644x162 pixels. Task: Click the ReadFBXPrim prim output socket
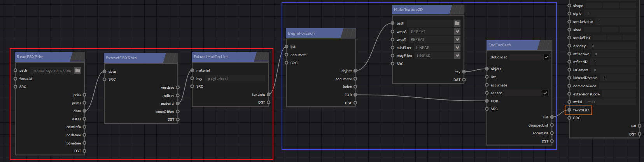point(84,95)
